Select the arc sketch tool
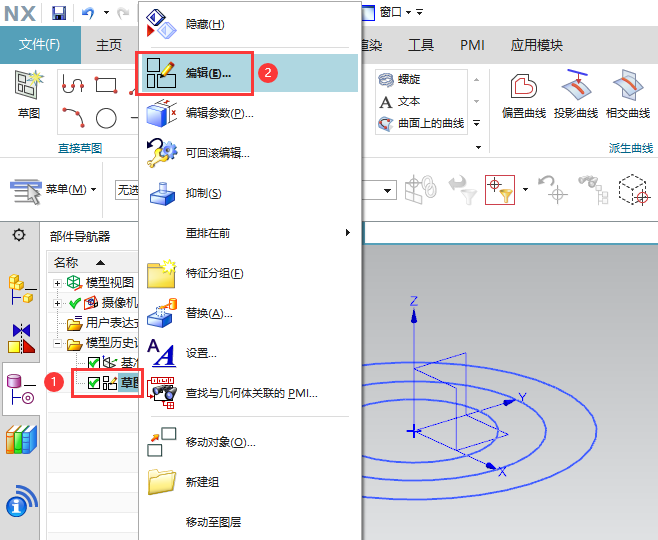 tap(74, 117)
